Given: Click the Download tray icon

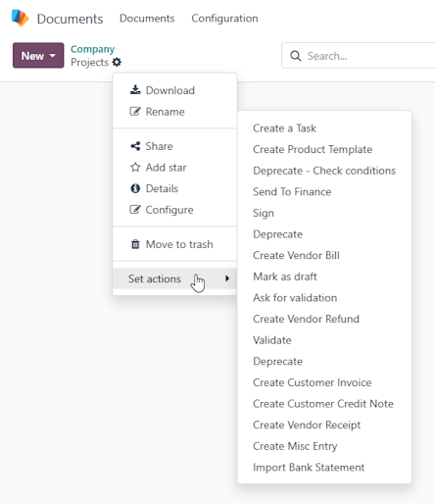Looking at the screenshot, I should pyautogui.click(x=135, y=90).
